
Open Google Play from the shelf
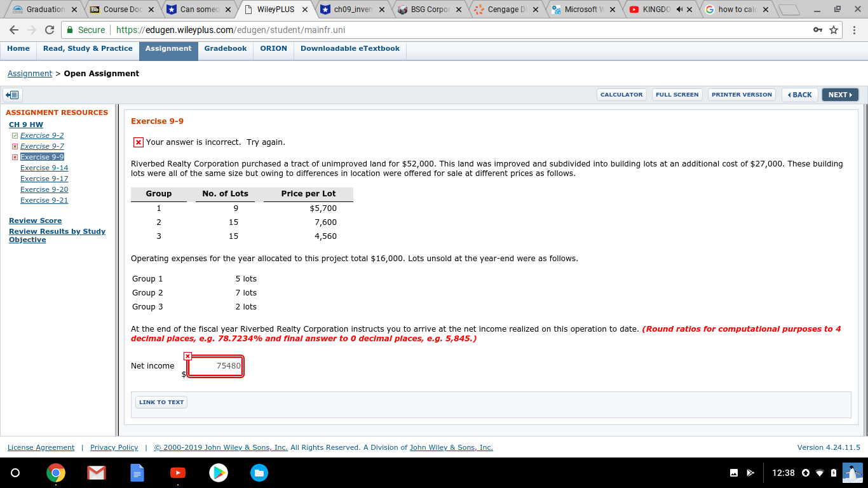[219, 473]
